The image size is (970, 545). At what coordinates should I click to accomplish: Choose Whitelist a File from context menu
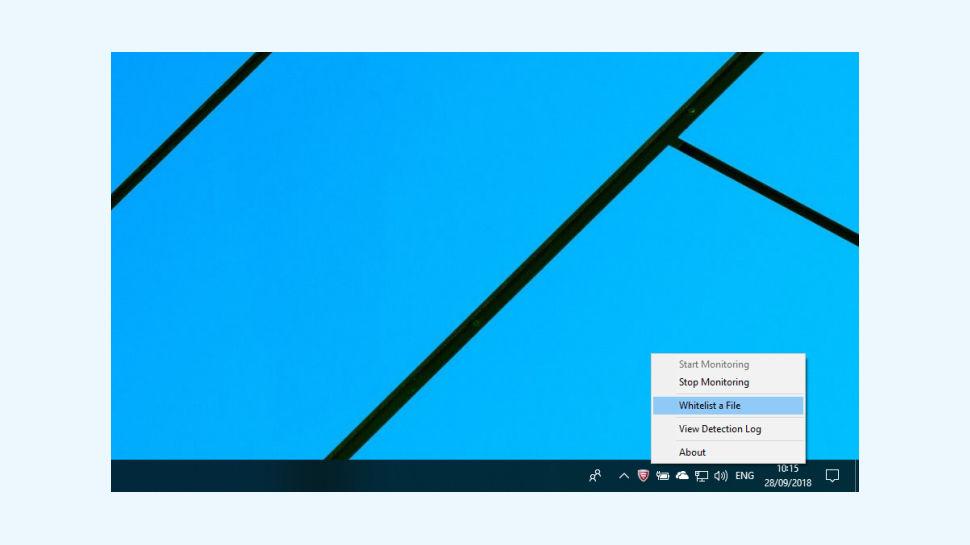pos(728,406)
